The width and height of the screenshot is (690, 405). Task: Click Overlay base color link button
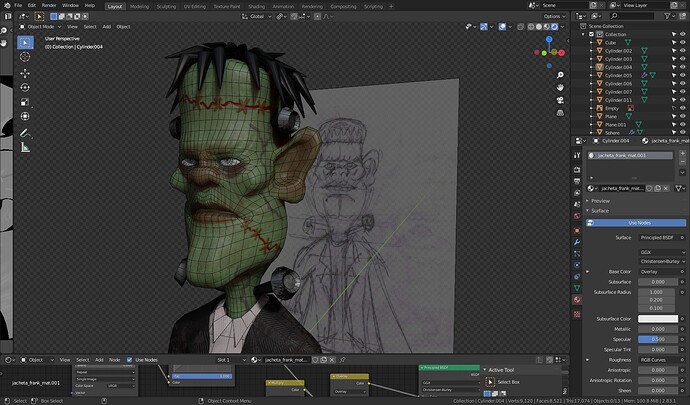[x=658, y=272]
